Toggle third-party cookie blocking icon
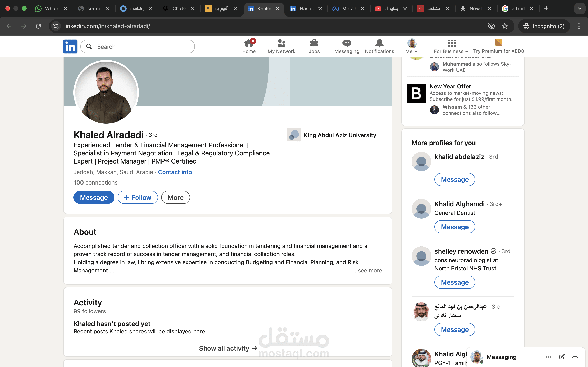The image size is (588, 367). click(x=492, y=26)
